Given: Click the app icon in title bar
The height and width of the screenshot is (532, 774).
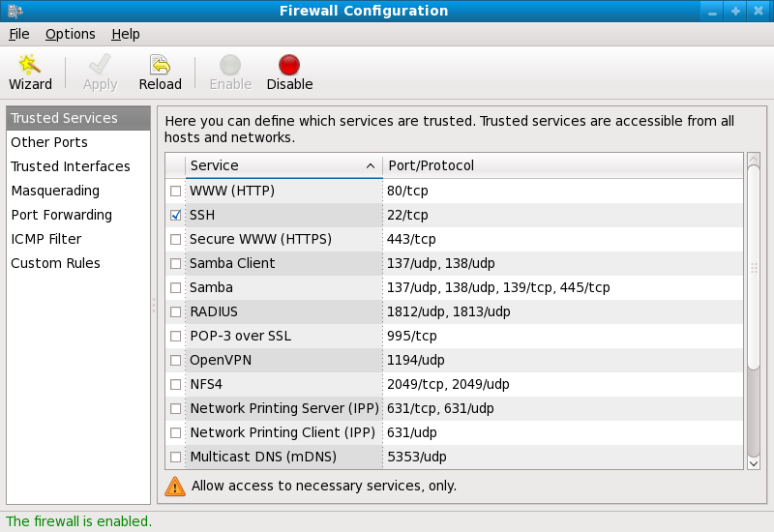Looking at the screenshot, I should point(15,12).
